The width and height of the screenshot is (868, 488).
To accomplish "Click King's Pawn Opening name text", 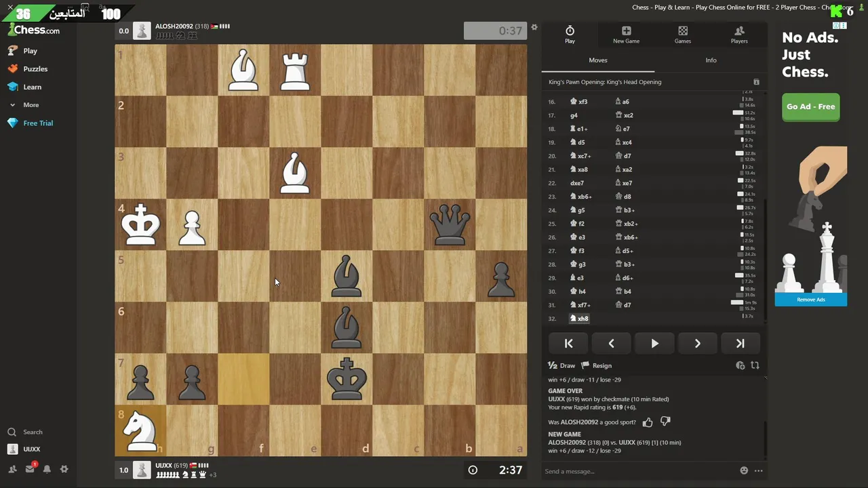I will [x=605, y=82].
